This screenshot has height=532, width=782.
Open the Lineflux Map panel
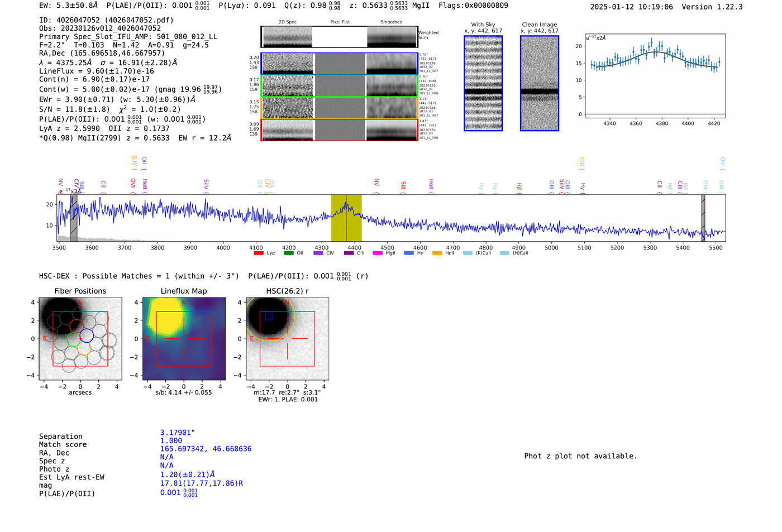(x=184, y=339)
